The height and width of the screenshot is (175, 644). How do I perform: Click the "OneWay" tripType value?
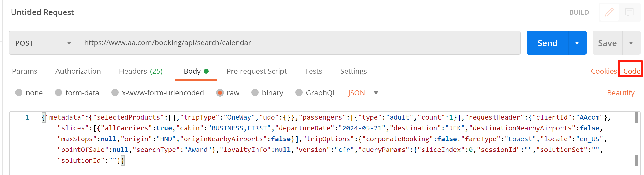pos(239,117)
